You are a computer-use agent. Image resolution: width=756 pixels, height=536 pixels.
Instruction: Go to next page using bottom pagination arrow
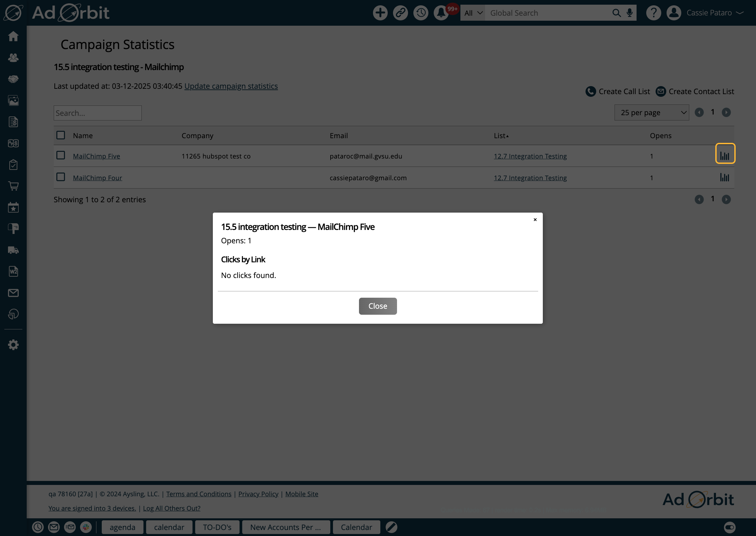coord(726,199)
